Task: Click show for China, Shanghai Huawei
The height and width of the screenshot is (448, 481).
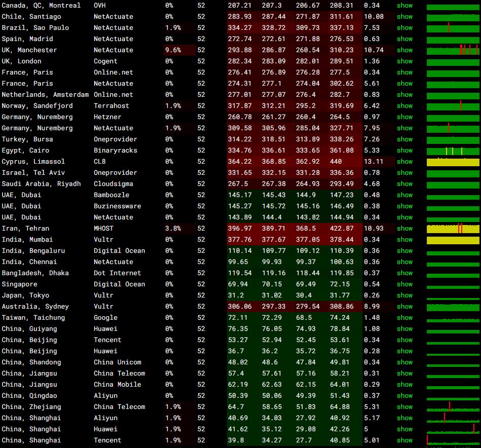Action: [405, 429]
